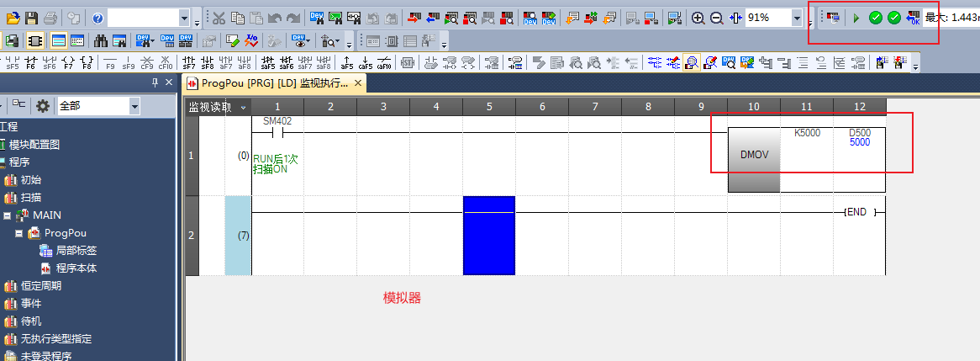Click the Cut scissors icon
980x361 pixels.
tap(219, 18)
